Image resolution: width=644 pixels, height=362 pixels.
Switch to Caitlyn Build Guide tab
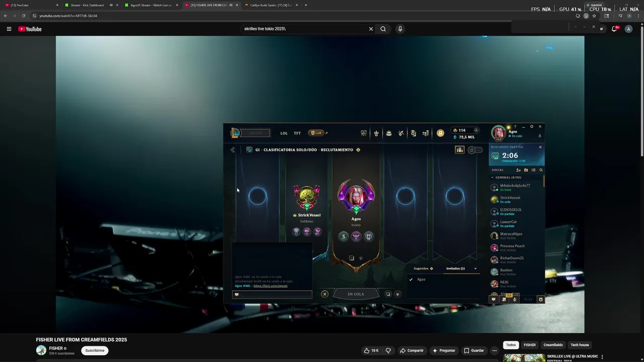(x=272, y=5)
